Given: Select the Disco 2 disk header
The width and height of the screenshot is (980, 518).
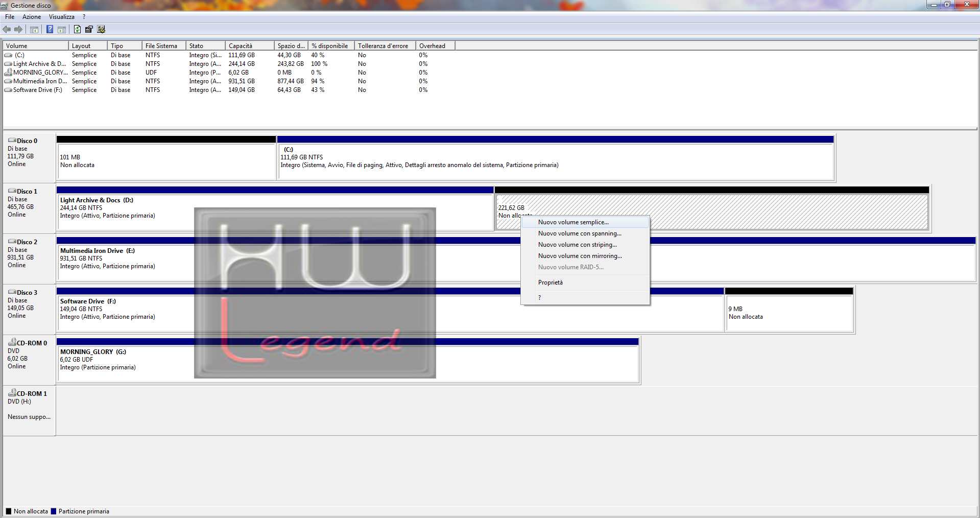Looking at the screenshot, I should 29,258.
